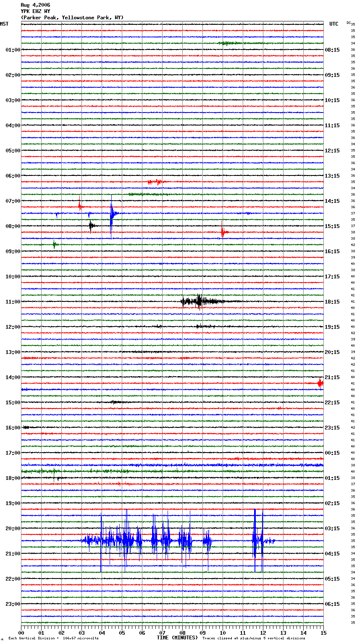Select the 20:00 MST time label
Image resolution: width=357 pixels, height=644 pixels.
13,529
